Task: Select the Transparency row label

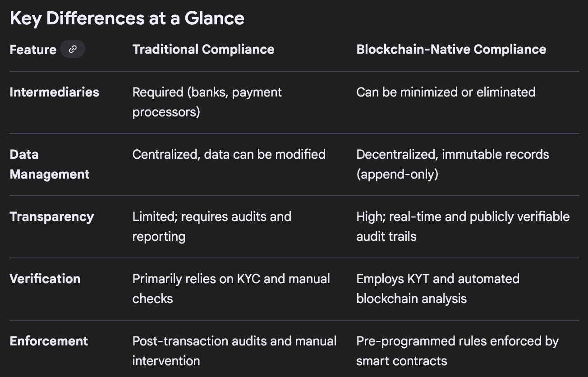Action: (52, 216)
